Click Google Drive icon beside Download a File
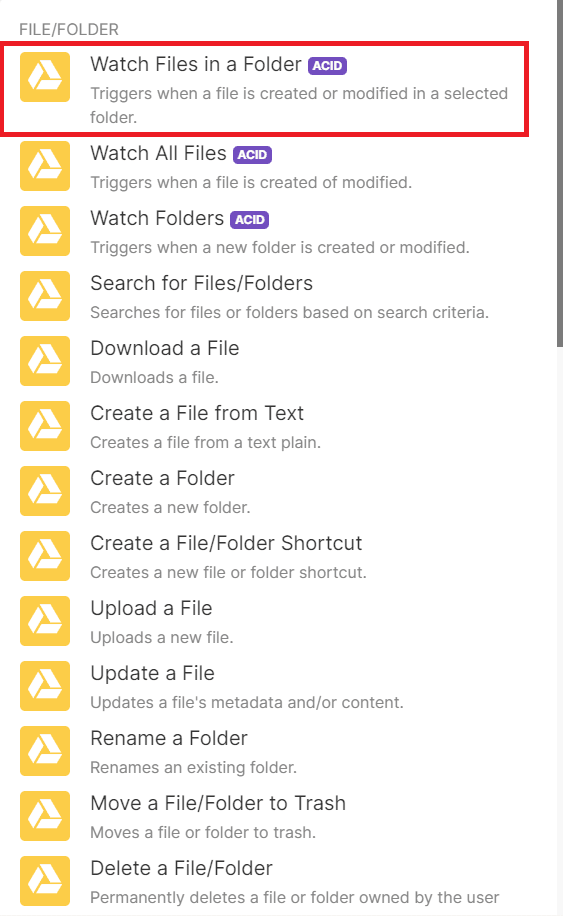 click(45, 361)
